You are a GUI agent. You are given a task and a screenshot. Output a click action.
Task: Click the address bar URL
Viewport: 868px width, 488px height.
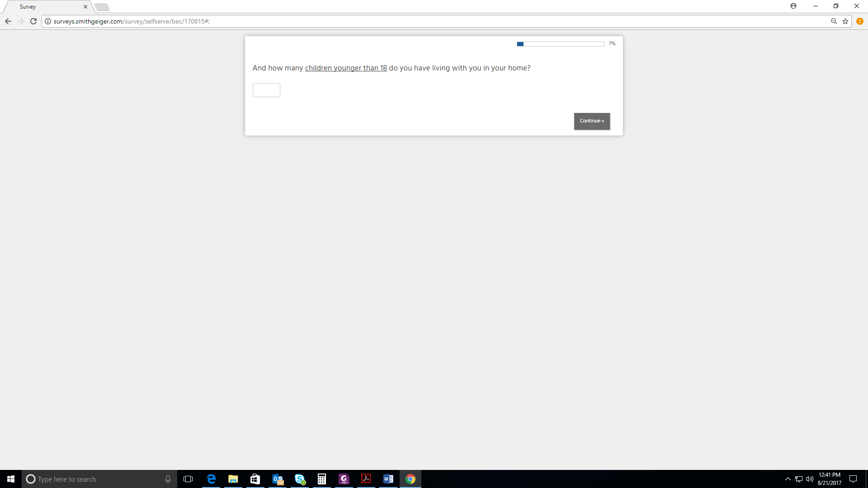[x=131, y=21]
